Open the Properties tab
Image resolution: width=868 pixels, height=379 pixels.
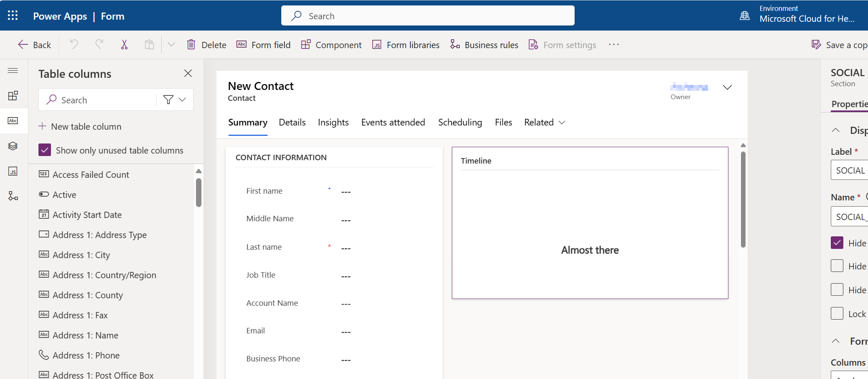pos(850,104)
